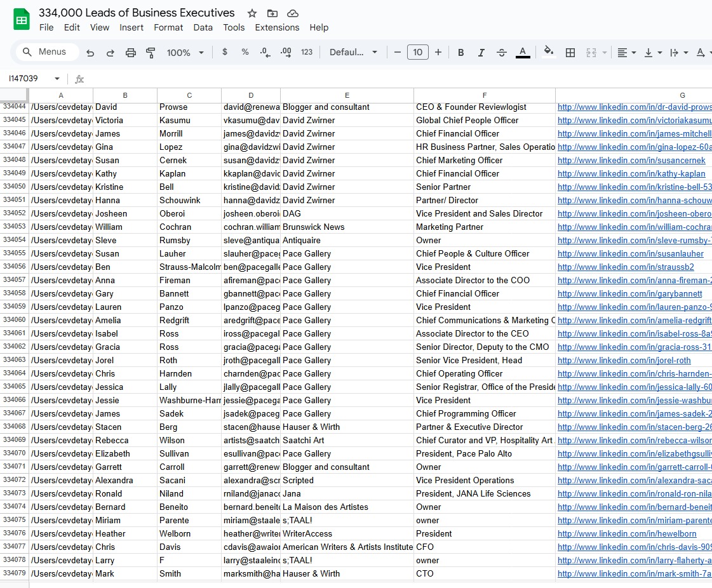Decrease decimal places
The height and width of the screenshot is (588, 712).
pyautogui.click(x=265, y=52)
